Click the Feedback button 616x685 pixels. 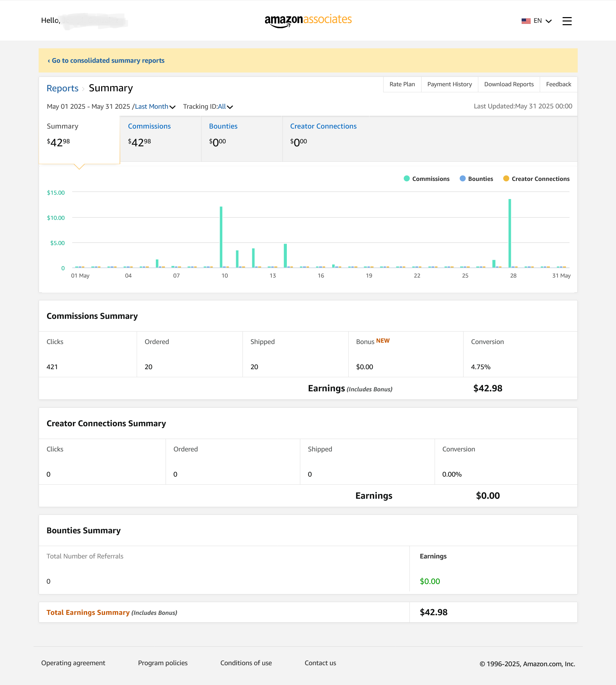point(559,84)
